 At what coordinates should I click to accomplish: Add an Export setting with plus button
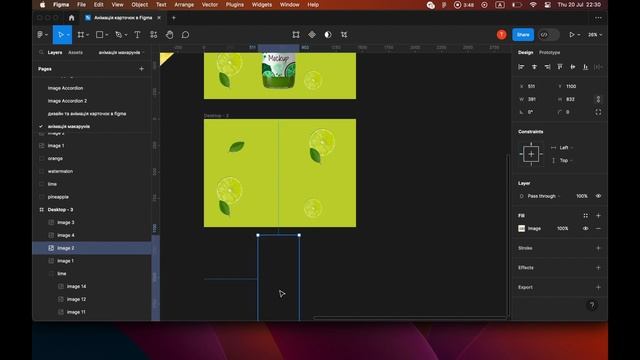click(598, 287)
